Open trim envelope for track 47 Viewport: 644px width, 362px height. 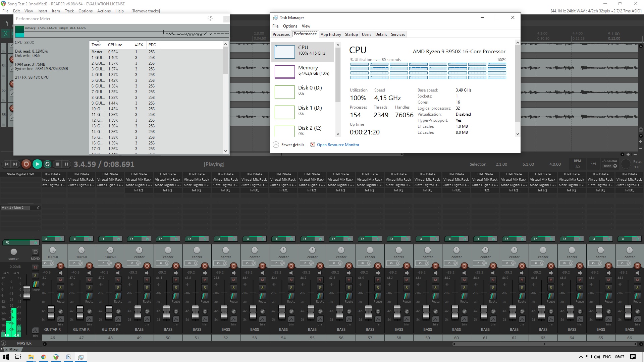(89, 319)
